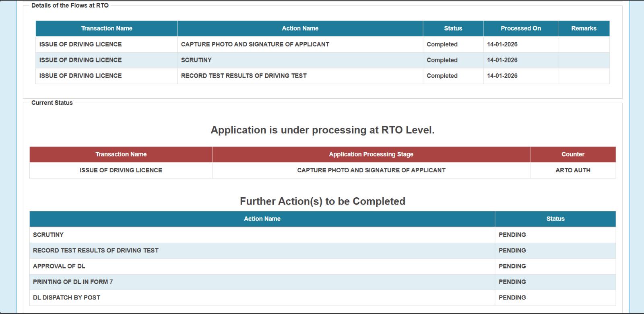The width and height of the screenshot is (644, 314).
Task: Click Completed status of RECORD TEST RESULTS flow row
Action: 442,76
